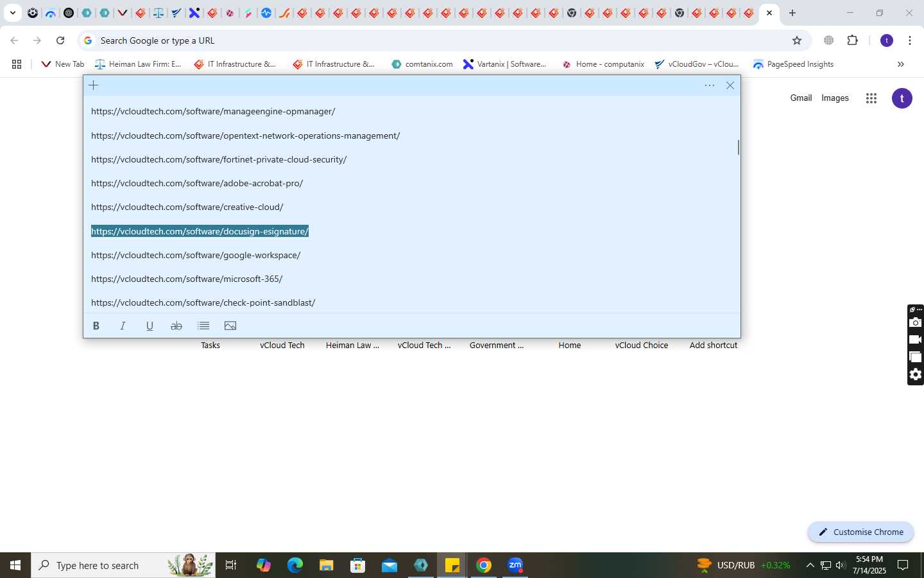Open a new tab with plus button
924x578 pixels.
792,13
